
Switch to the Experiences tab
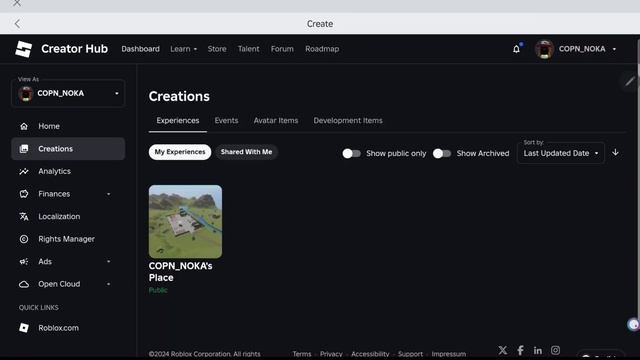click(178, 120)
